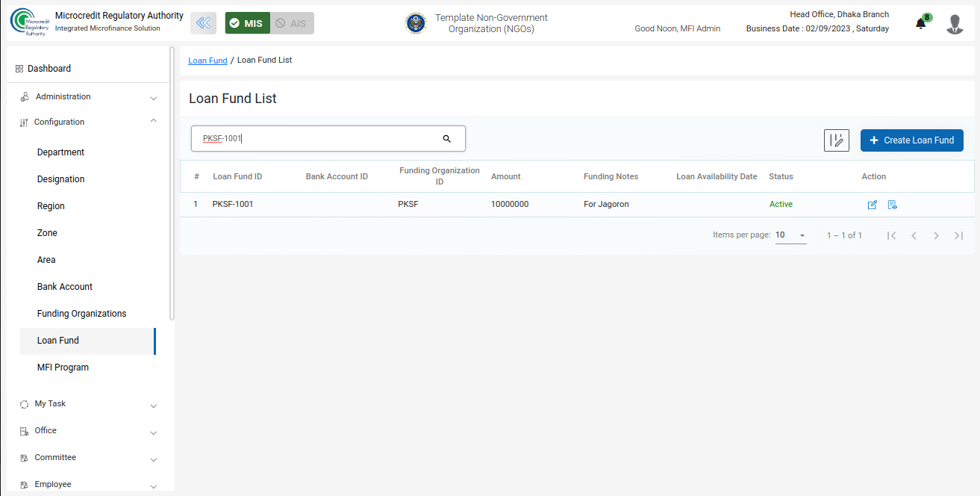980x496 pixels.
Task: Click For Jagoron notes cell
Action: pos(606,204)
